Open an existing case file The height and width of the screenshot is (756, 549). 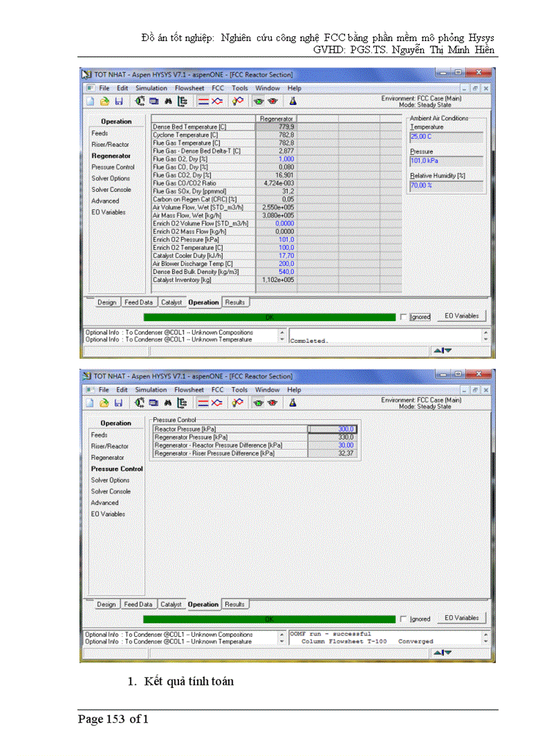pyautogui.click(x=104, y=101)
